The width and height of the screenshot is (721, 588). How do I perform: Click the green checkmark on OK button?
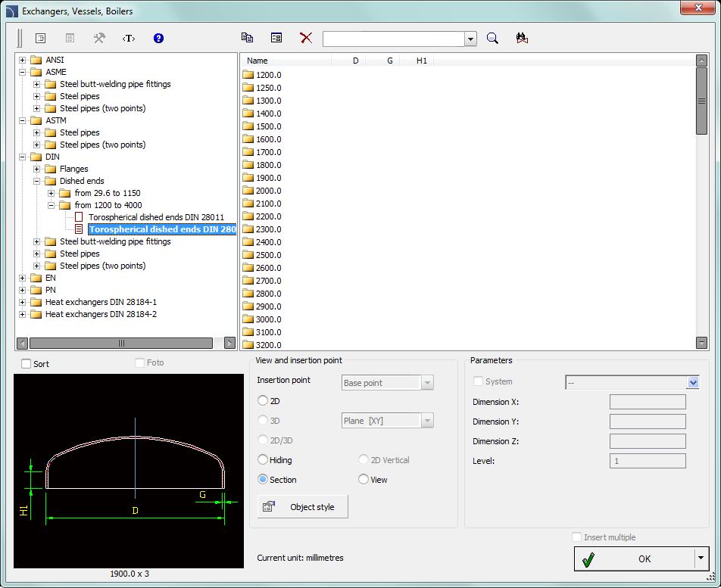tap(588, 559)
